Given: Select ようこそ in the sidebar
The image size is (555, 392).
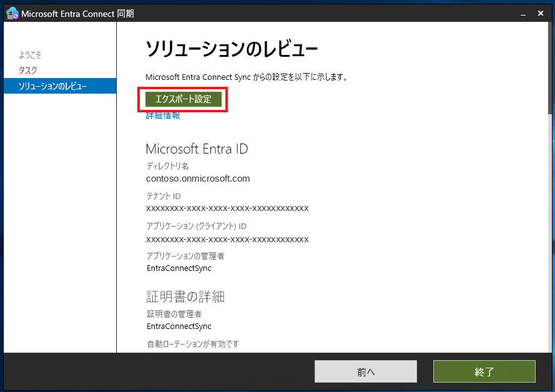Looking at the screenshot, I should (x=30, y=55).
